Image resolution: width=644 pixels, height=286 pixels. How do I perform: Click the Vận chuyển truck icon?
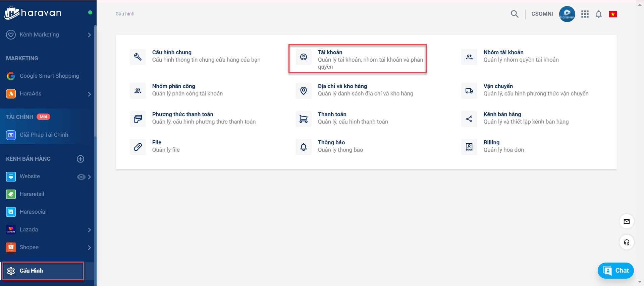click(469, 91)
